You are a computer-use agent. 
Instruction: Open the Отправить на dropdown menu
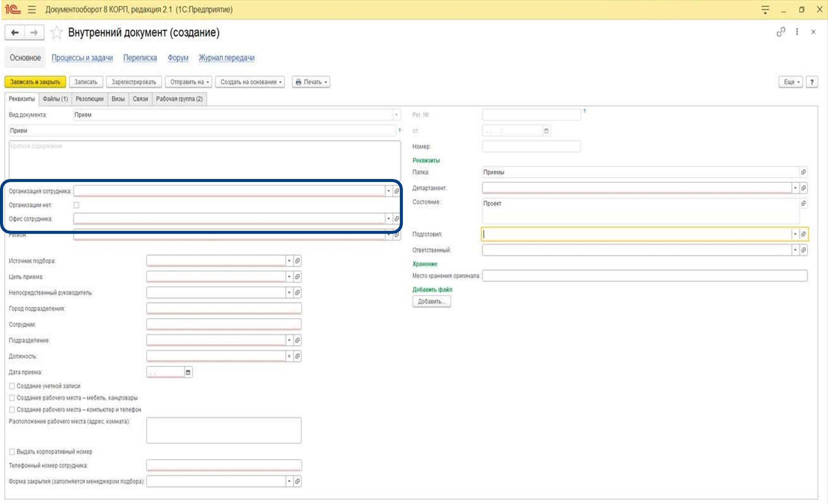(189, 82)
